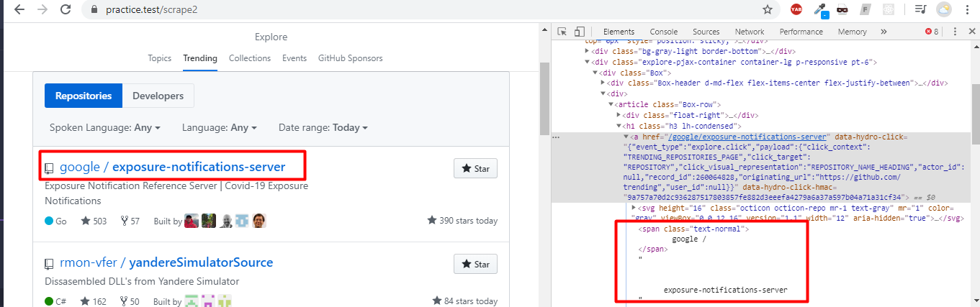The height and width of the screenshot is (307, 980).
Task: Close the DevTools panel
Action: (971, 32)
